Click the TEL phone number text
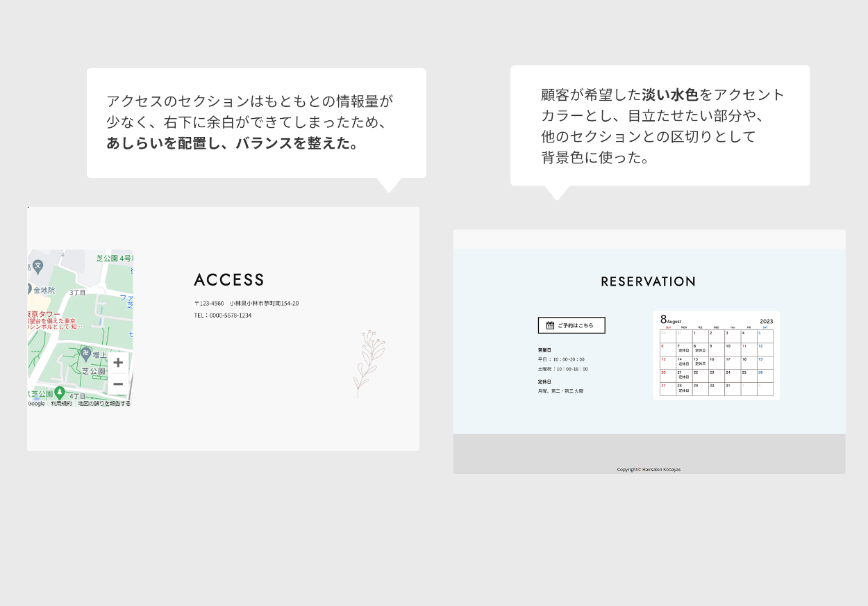 [x=223, y=316]
